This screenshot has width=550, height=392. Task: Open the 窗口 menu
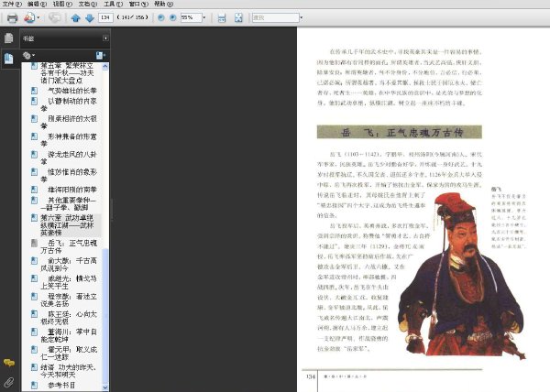pos(138,4)
